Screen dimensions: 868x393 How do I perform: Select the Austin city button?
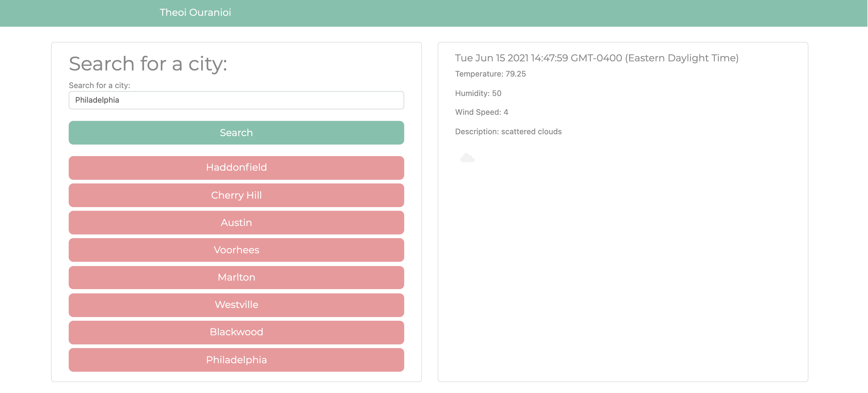236,223
